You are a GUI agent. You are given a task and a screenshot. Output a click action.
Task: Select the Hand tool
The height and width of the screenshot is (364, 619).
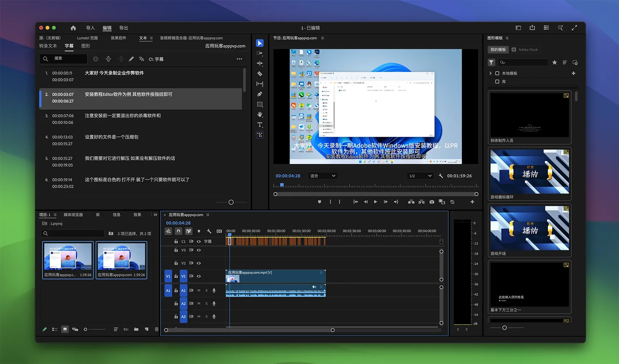(x=260, y=115)
